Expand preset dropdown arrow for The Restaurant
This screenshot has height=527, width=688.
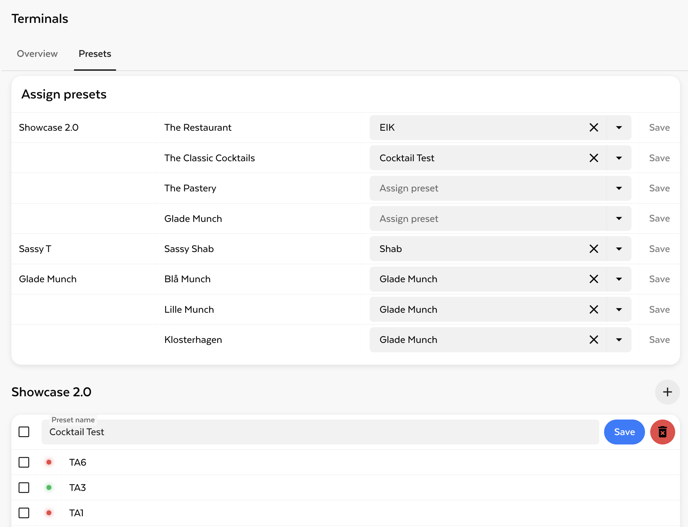pyautogui.click(x=618, y=128)
